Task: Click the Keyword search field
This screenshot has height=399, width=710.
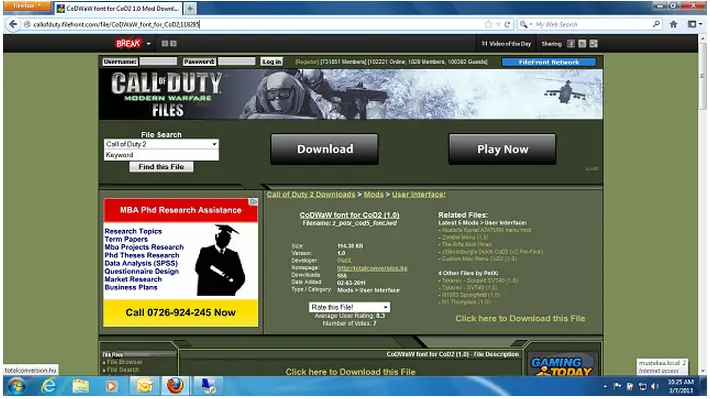Action: tap(161, 155)
